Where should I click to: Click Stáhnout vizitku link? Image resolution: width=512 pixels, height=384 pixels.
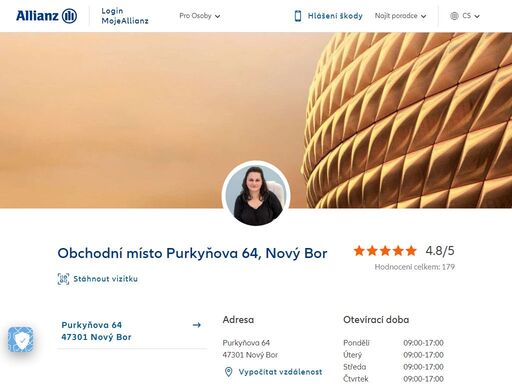pyautogui.click(x=105, y=279)
